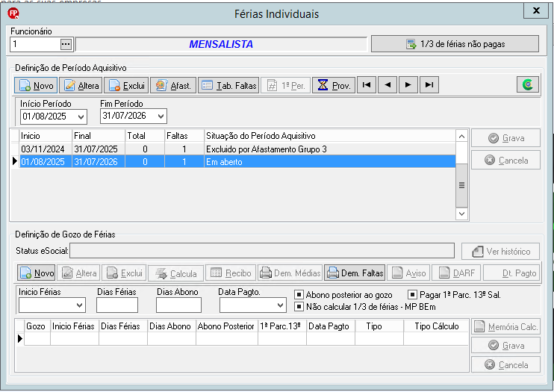Click the DARF button

tap(456, 273)
